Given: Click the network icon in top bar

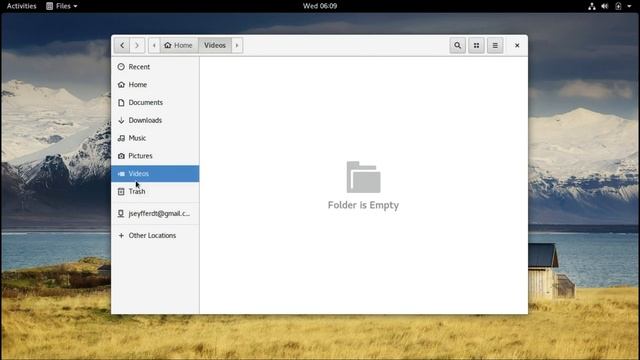Looking at the screenshot, I should point(591,6).
